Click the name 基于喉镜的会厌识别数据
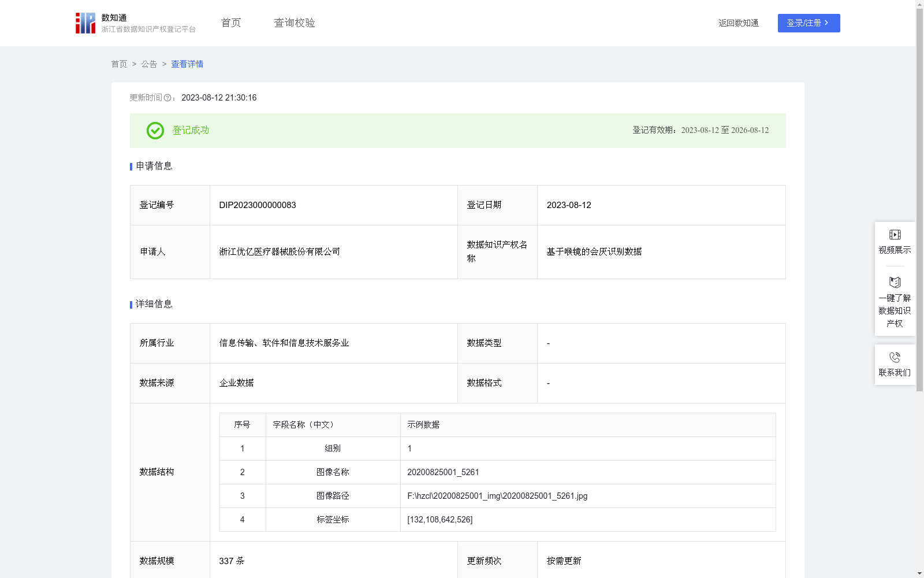Screen dimensions: 924x578 coord(594,252)
